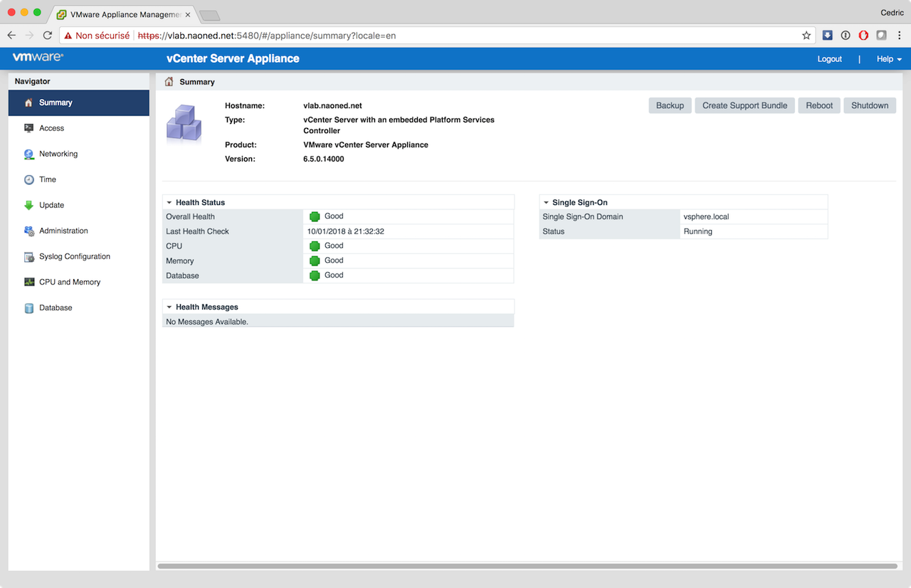Click the browser address bar URL
The width and height of the screenshot is (911, 588).
(x=427, y=35)
